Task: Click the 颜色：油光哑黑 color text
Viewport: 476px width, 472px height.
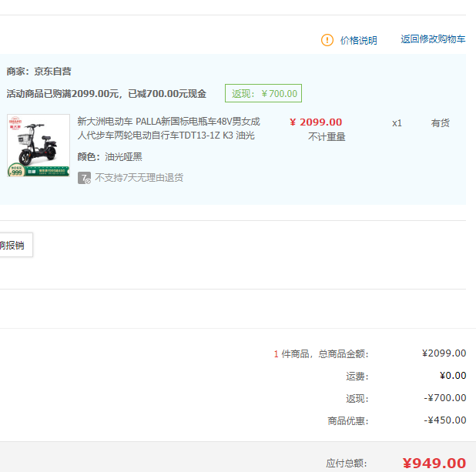Action: pyautogui.click(x=109, y=156)
